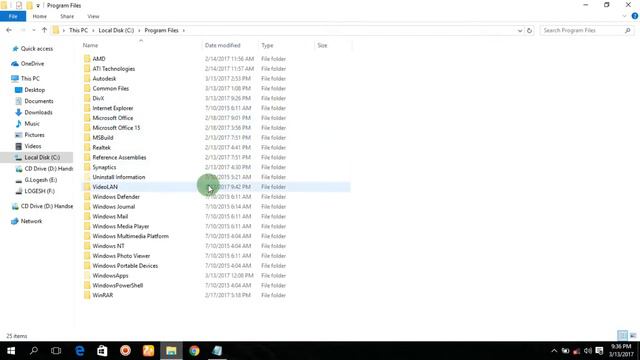640x360 pixels.
Task: Sort by the Type column header
Action: click(x=267, y=45)
